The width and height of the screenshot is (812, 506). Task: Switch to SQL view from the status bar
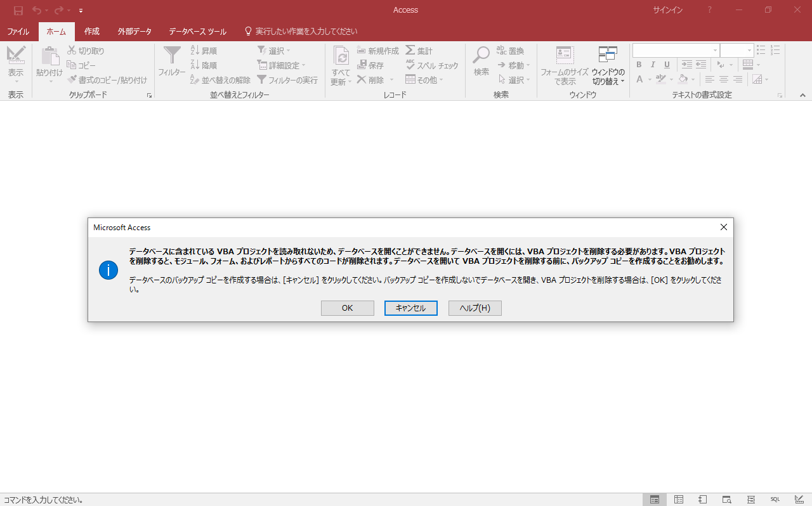(775, 499)
